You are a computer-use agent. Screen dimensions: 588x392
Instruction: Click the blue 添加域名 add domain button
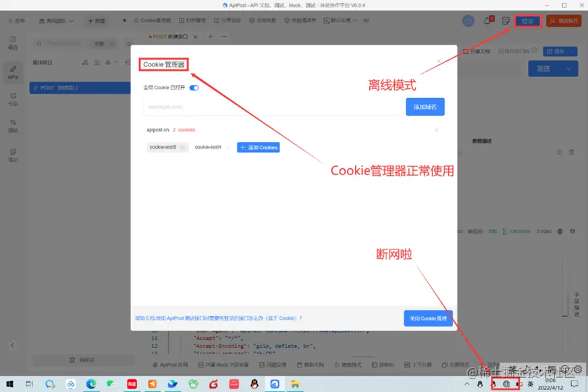tap(425, 107)
